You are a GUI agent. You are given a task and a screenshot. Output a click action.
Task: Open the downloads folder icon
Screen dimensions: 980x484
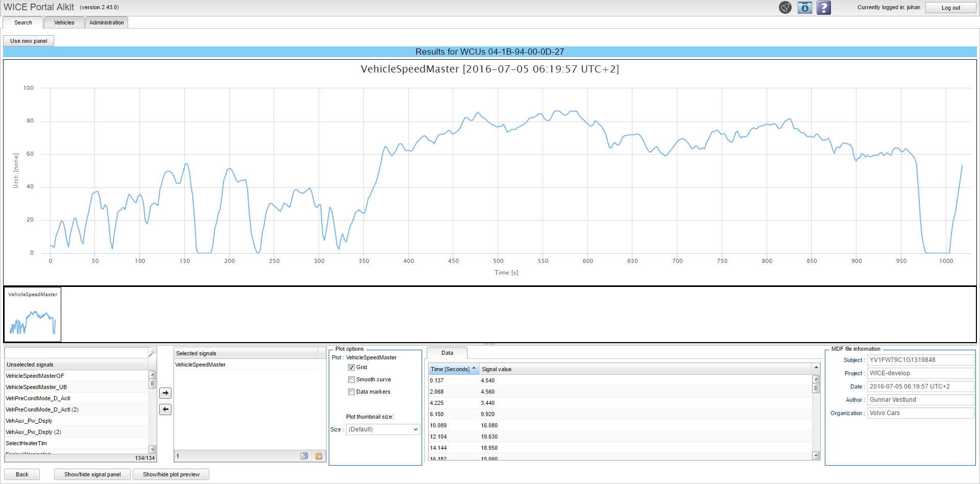tap(804, 8)
